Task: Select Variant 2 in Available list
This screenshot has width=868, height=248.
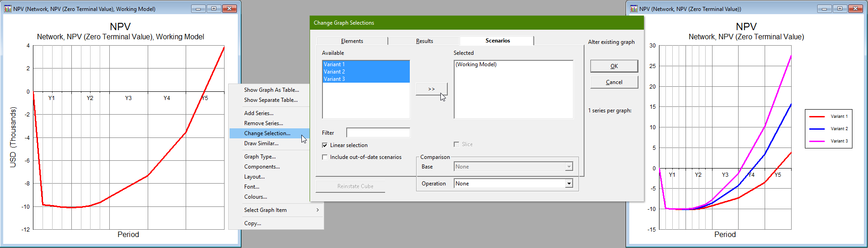Action: coord(334,72)
